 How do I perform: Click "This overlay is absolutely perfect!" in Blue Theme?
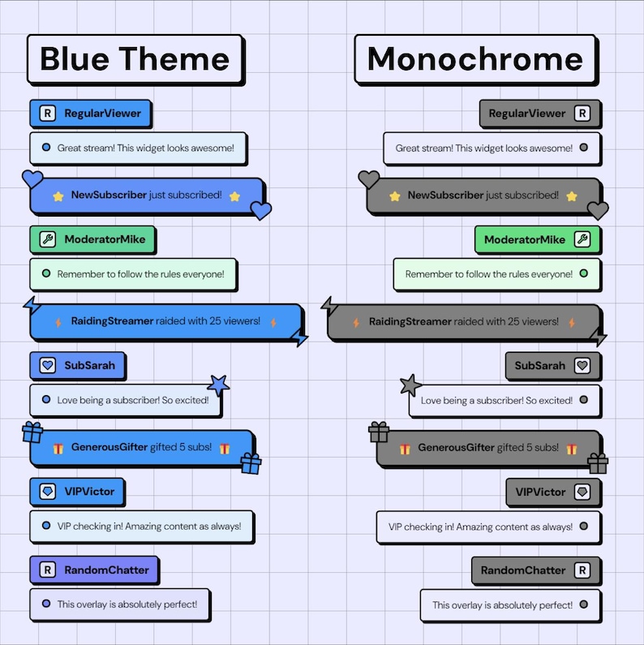pos(127,604)
